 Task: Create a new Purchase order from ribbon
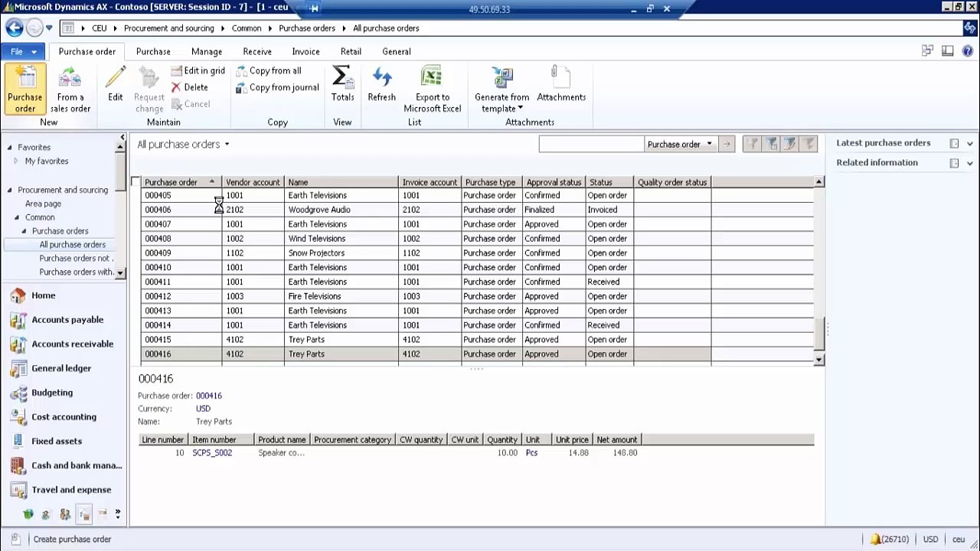pyautogui.click(x=25, y=89)
